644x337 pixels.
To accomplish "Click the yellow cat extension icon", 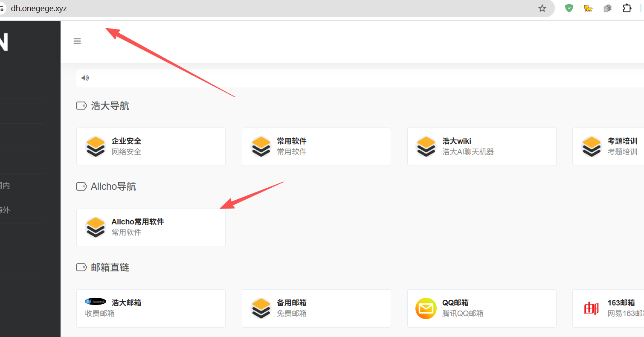I will click(588, 9).
